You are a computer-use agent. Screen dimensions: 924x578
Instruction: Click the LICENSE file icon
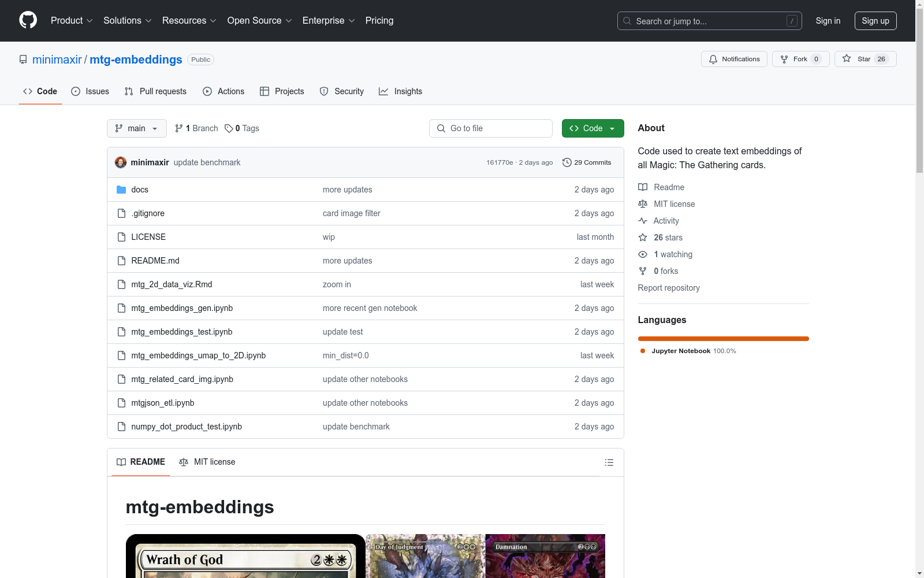coord(121,237)
